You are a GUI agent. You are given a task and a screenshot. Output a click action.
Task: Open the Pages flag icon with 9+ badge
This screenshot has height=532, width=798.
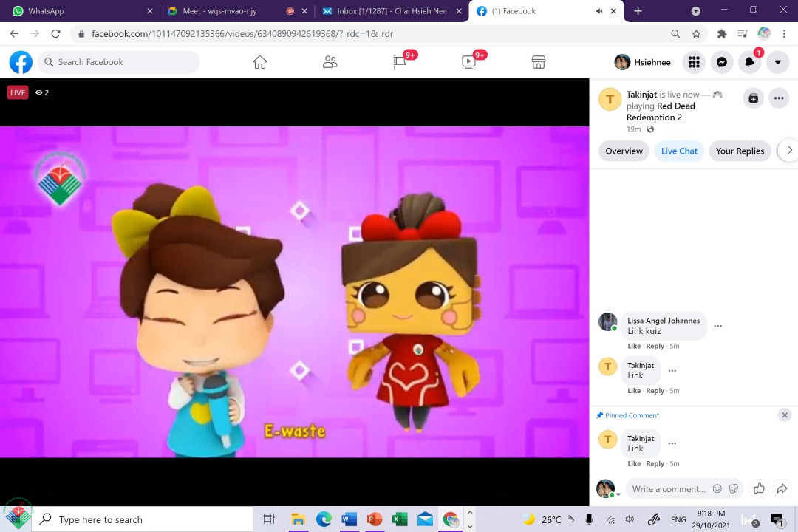coord(400,62)
